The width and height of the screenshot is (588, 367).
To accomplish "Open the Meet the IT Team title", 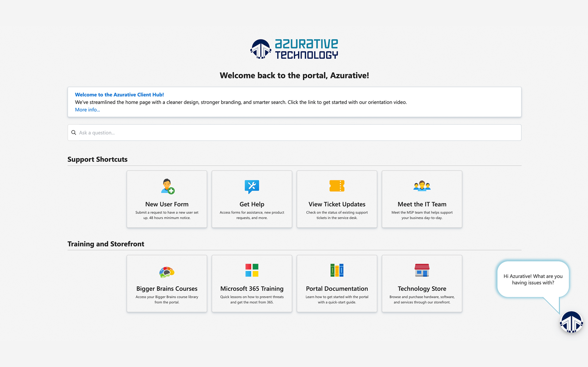I will pos(422,204).
